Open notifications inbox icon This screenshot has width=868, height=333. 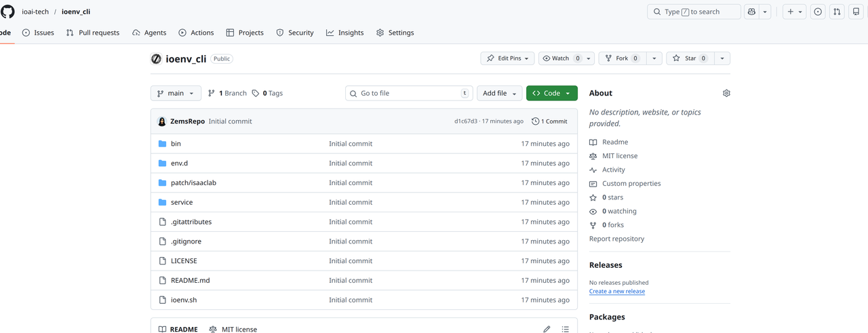856,12
